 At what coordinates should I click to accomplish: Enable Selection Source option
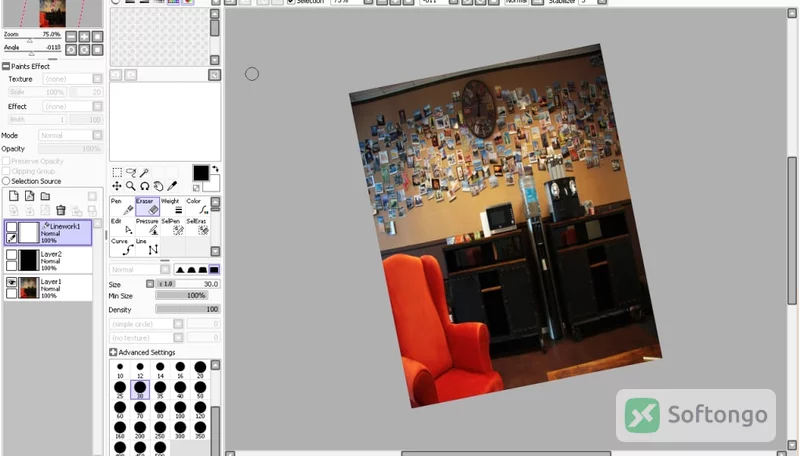(x=6, y=181)
